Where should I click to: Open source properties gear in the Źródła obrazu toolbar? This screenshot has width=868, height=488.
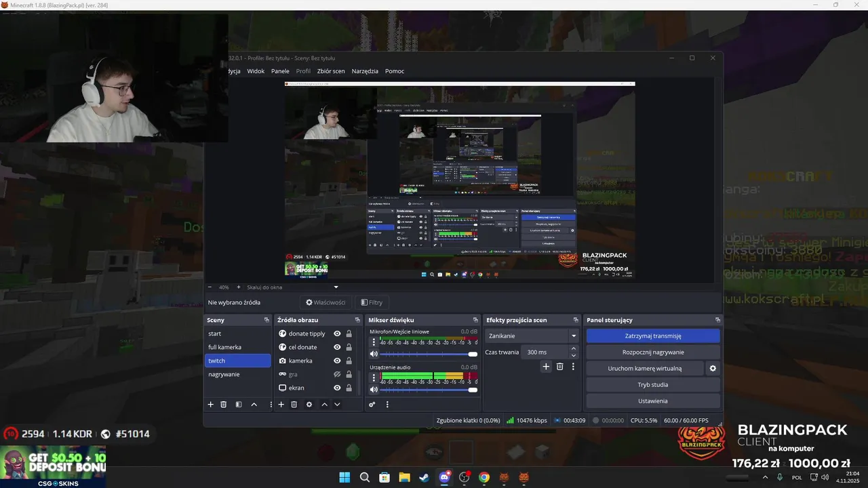coord(309,405)
